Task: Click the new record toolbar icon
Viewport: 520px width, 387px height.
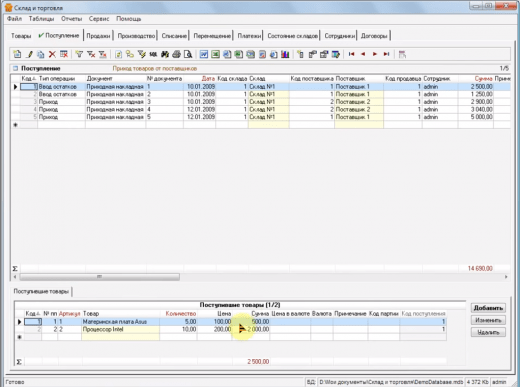Action: pyautogui.click(x=17, y=54)
